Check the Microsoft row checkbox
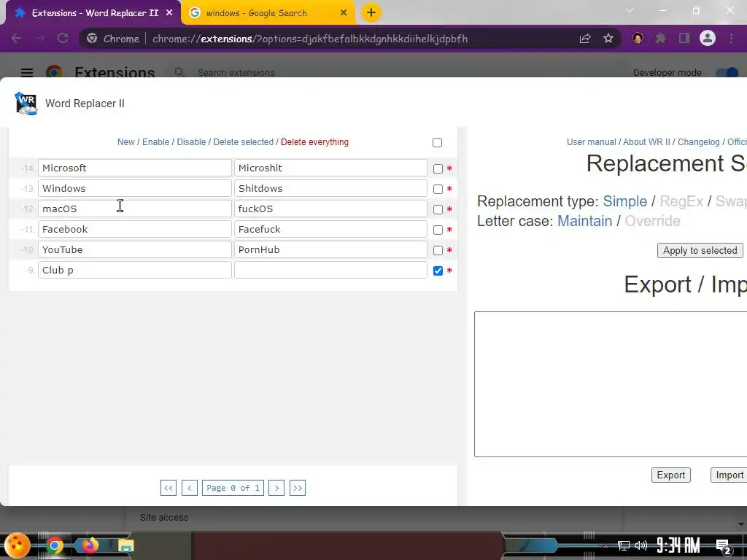Image resolution: width=747 pixels, height=560 pixels. coord(438,168)
